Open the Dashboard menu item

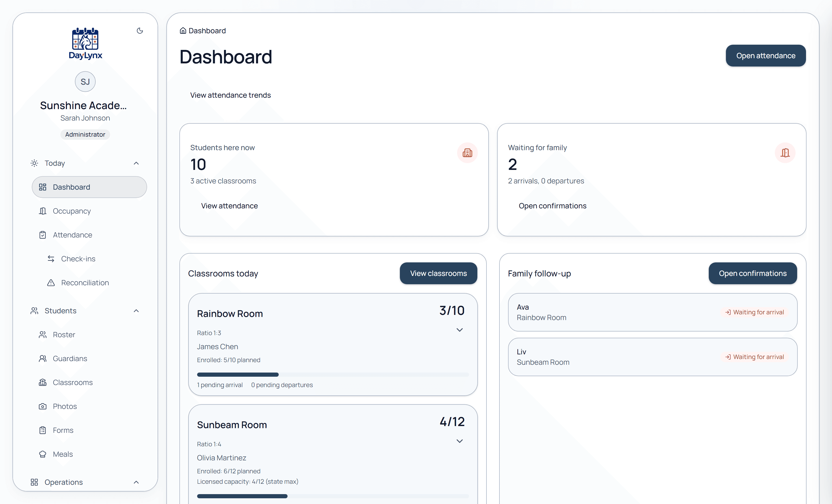89,187
